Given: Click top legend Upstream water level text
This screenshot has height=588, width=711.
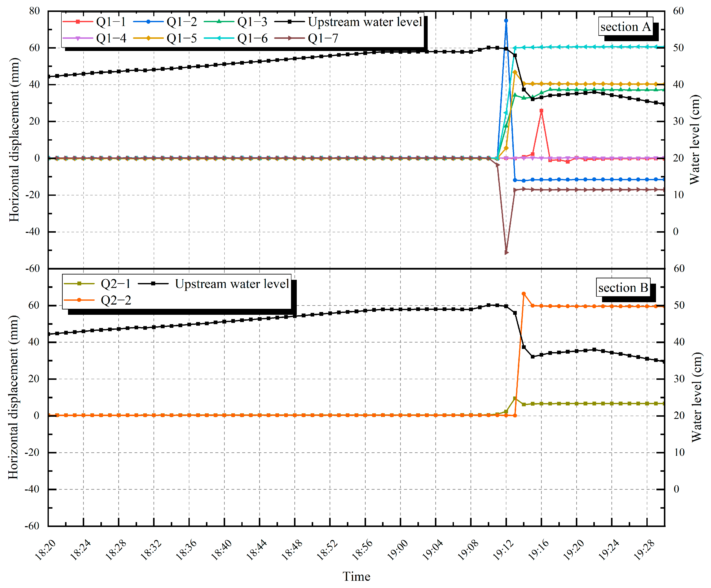Looking at the screenshot, I should pos(365,22).
